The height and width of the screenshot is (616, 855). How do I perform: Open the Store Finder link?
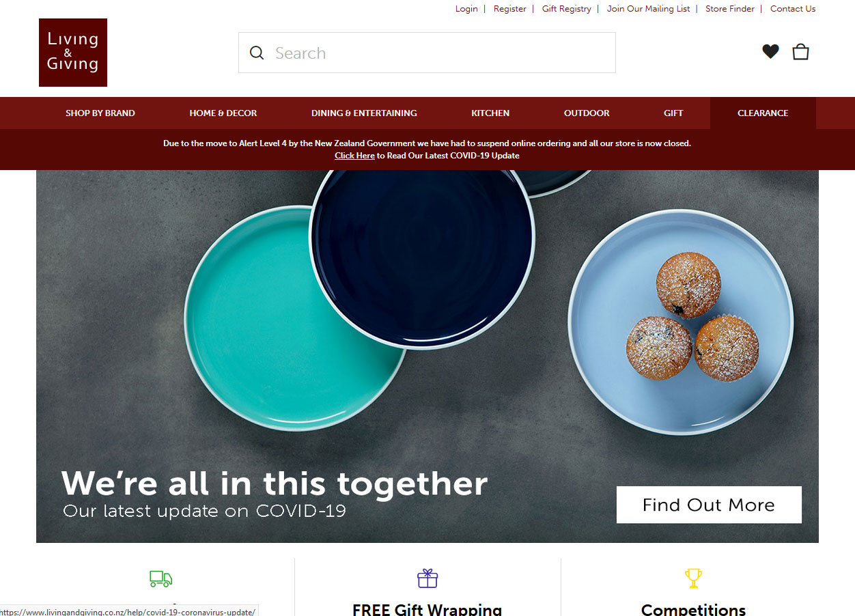(x=730, y=9)
